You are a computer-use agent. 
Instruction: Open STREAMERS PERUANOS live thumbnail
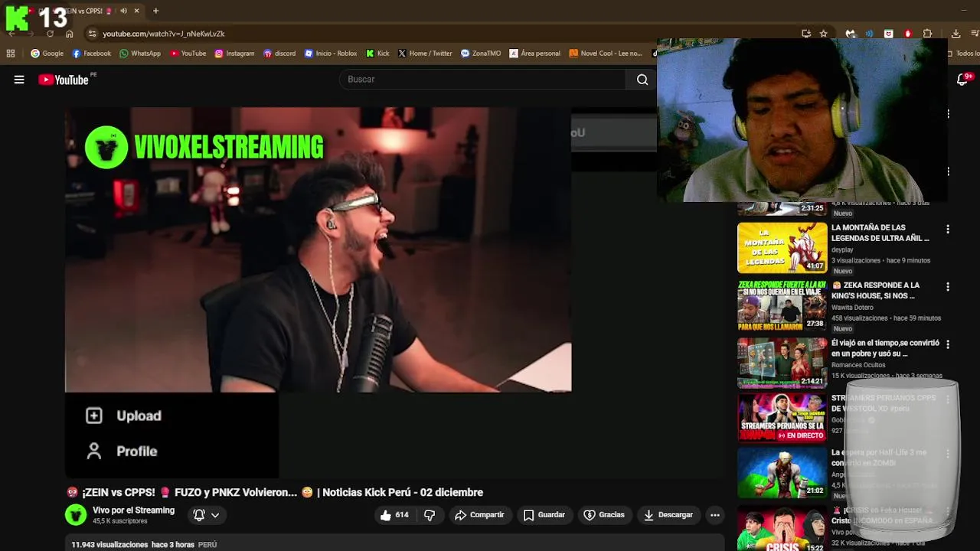782,417
